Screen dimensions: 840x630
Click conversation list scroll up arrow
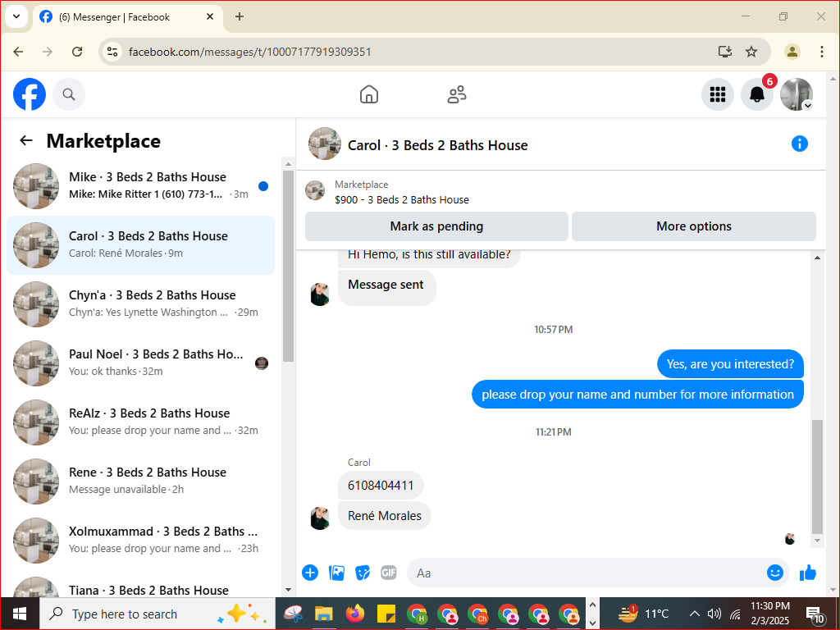pos(288,164)
